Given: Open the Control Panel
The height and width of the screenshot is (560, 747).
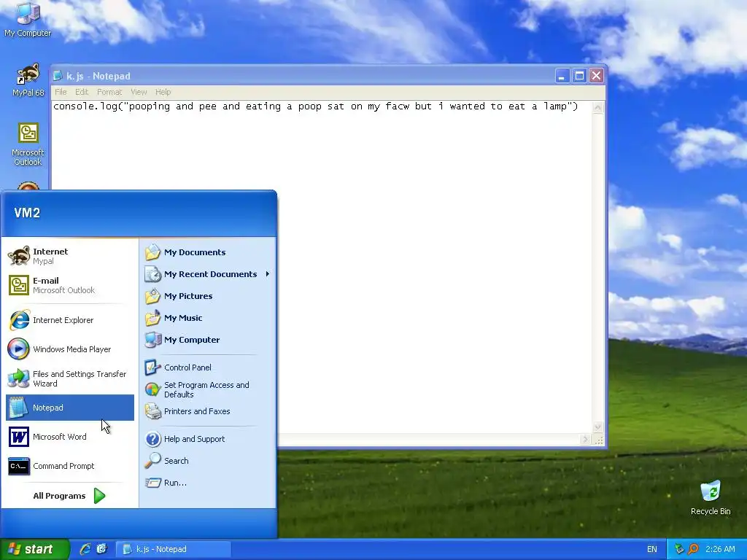Looking at the screenshot, I should pos(208,367).
